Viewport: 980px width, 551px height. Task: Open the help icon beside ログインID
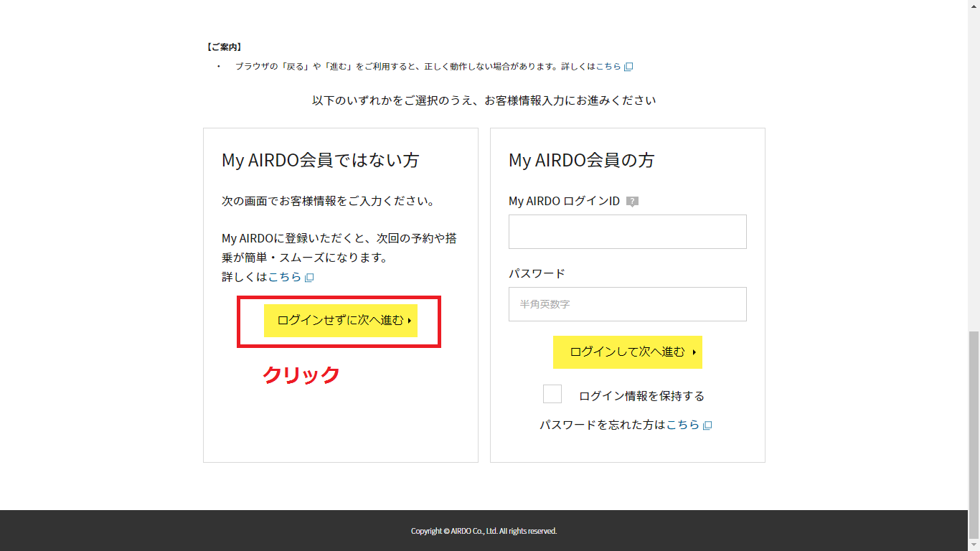coord(632,202)
